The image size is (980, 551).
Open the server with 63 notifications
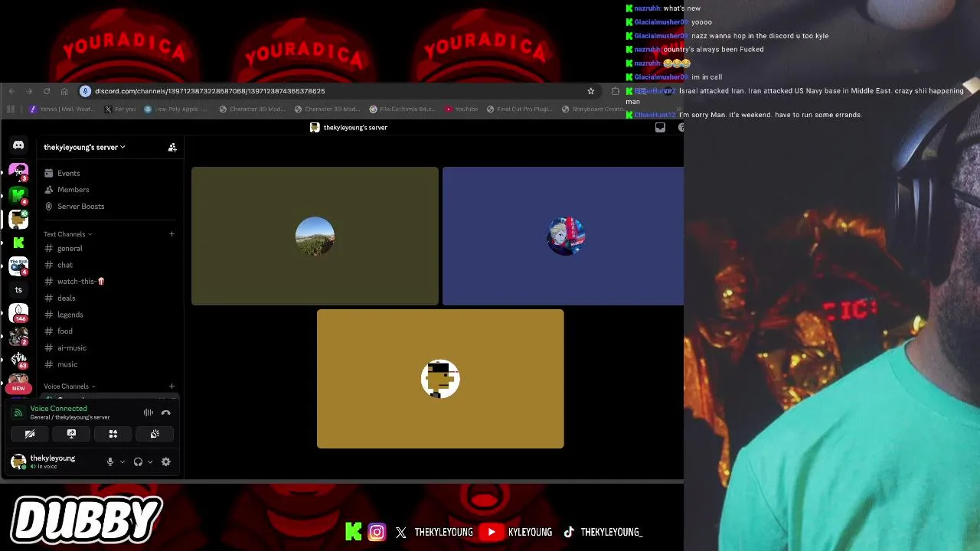(18, 360)
